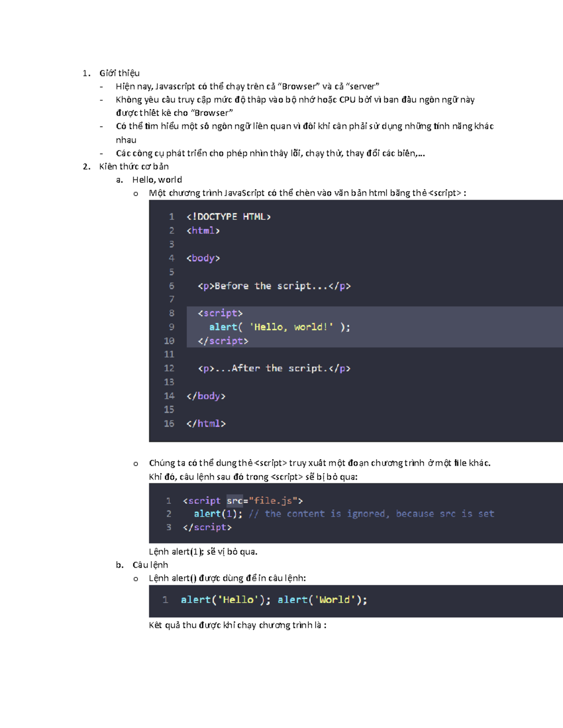Click the code alert('World');
This screenshot has height=728, width=563.
(322, 600)
